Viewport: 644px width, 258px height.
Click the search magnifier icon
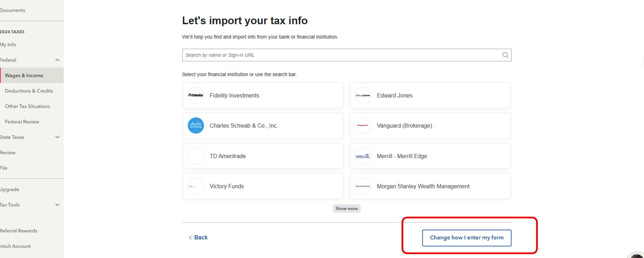(505, 55)
